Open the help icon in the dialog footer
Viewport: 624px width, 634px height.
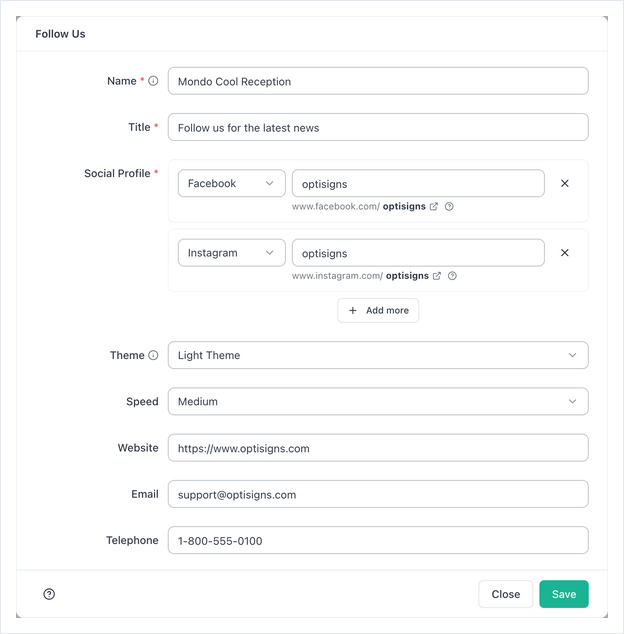coord(49,594)
